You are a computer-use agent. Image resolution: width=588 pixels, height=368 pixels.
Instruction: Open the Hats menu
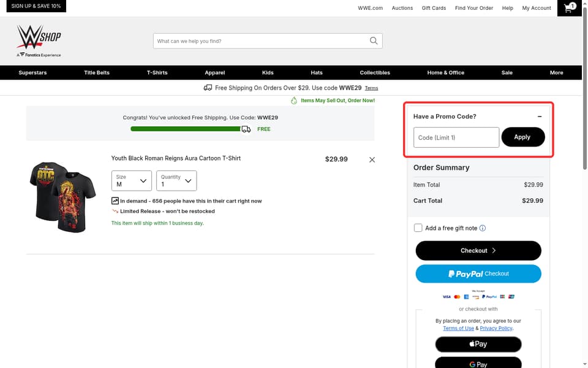pos(317,72)
